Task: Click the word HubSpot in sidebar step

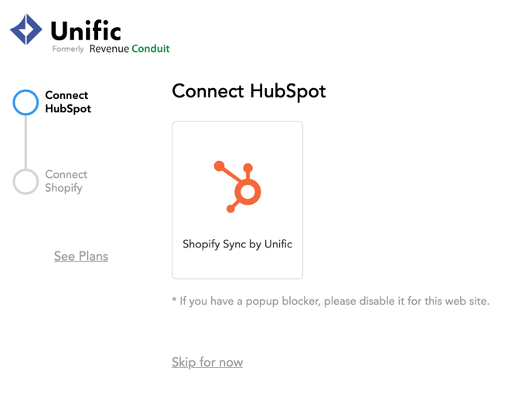Action: [x=68, y=109]
